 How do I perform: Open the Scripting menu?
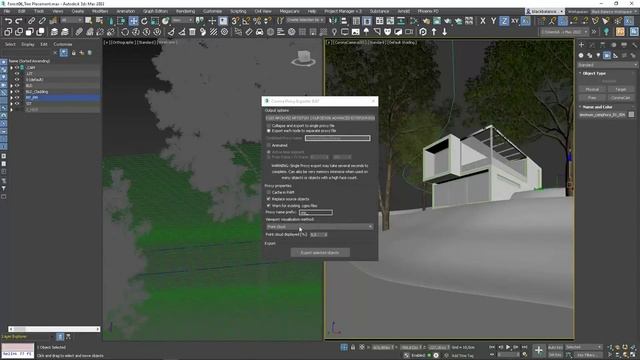pos(238,11)
